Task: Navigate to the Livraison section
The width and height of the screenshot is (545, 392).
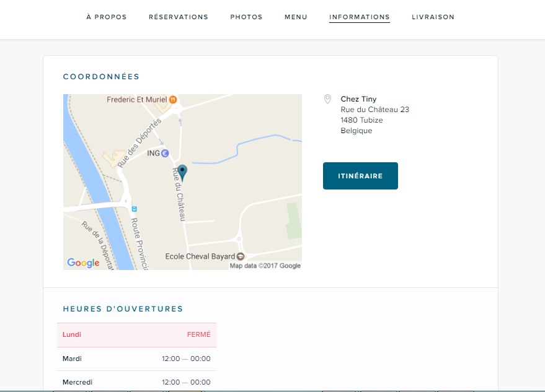Action: point(433,17)
